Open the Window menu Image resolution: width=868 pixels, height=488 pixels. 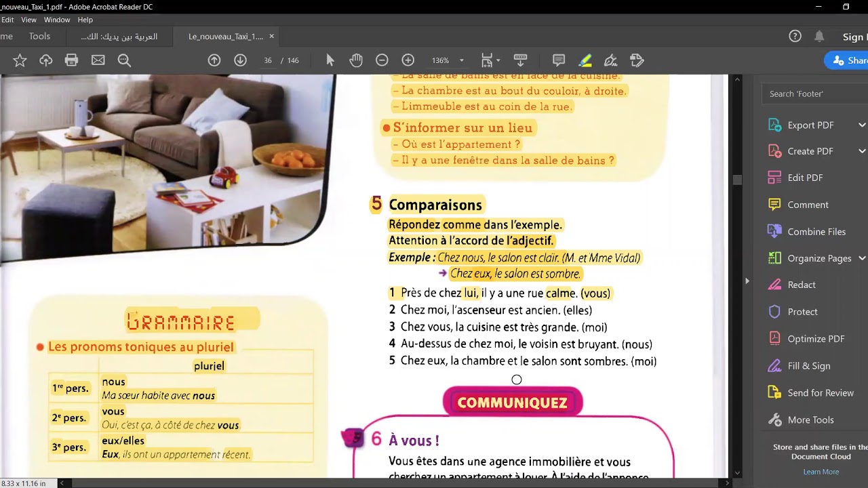(x=57, y=20)
